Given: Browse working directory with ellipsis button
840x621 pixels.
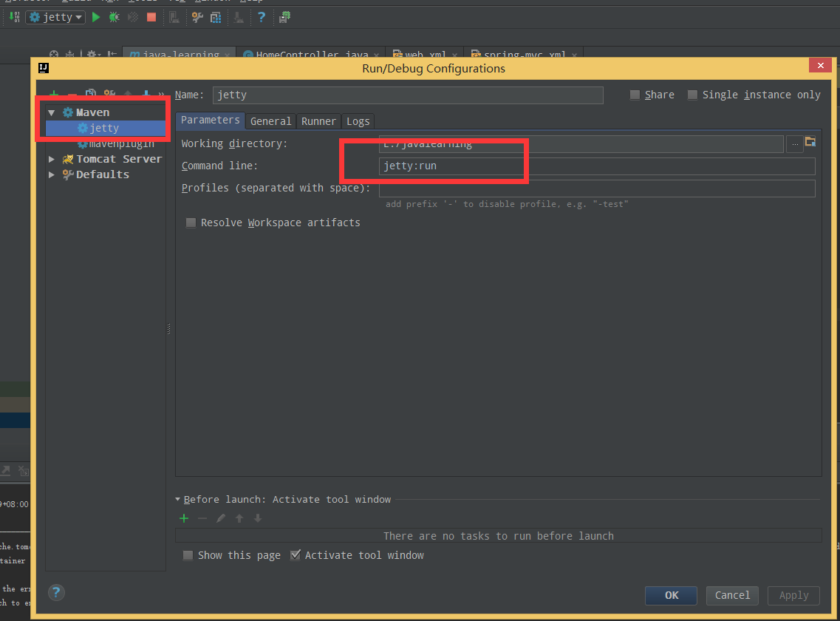Looking at the screenshot, I should click(794, 143).
